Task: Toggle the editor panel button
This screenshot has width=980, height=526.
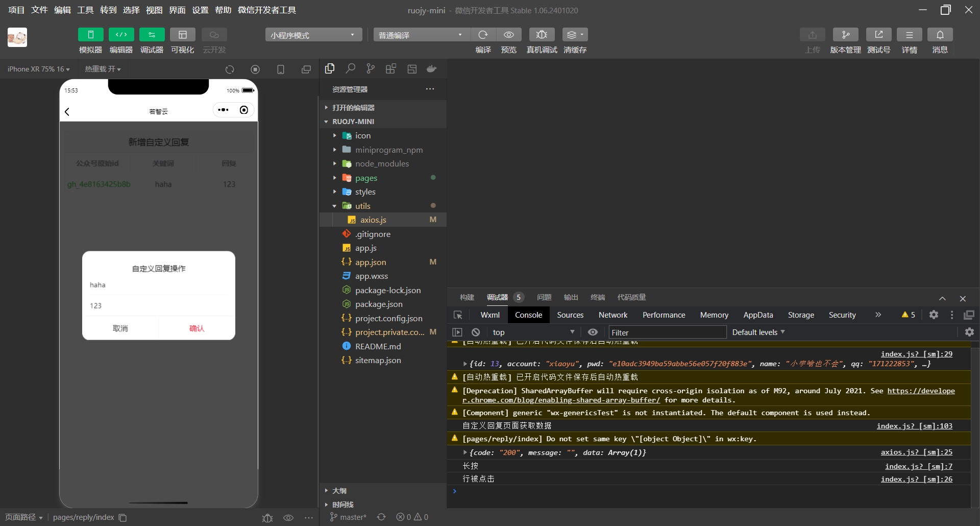Action: [121, 35]
